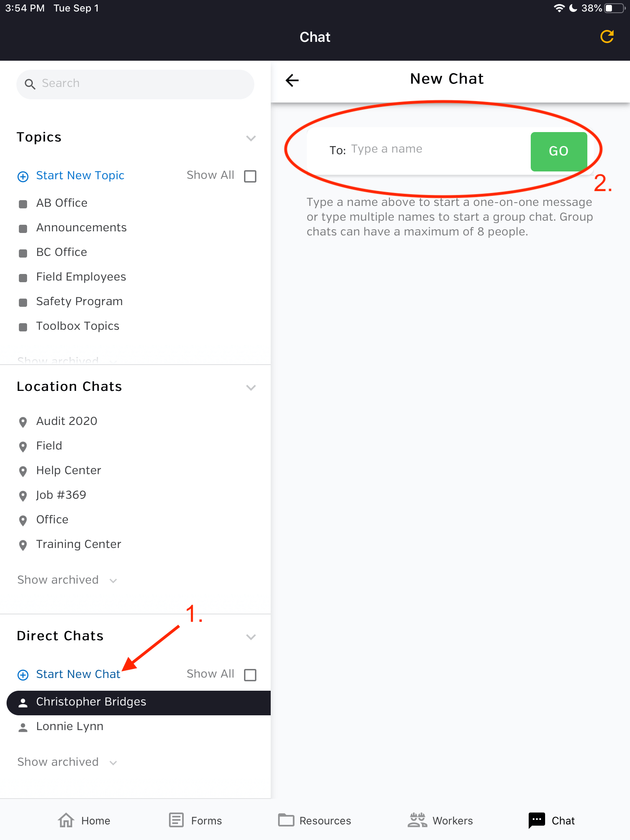Tap the plus icon beside Start New Chat
The height and width of the screenshot is (840, 630).
pos(23,675)
